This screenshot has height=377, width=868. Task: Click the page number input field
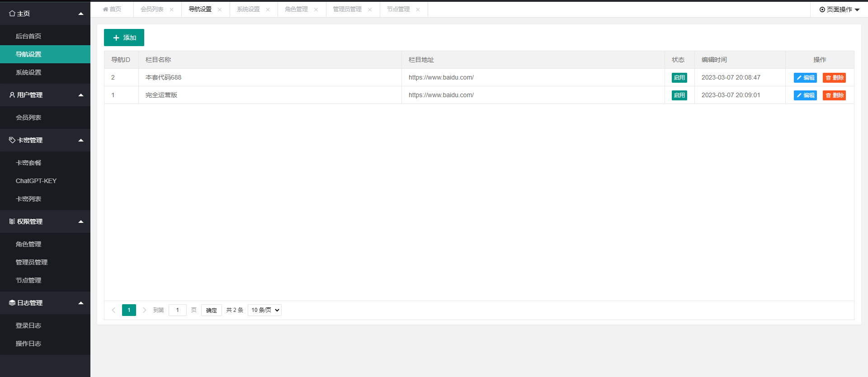(x=178, y=310)
